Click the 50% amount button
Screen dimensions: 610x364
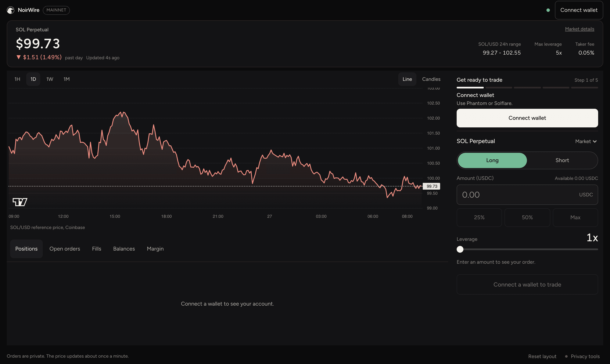click(527, 218)
